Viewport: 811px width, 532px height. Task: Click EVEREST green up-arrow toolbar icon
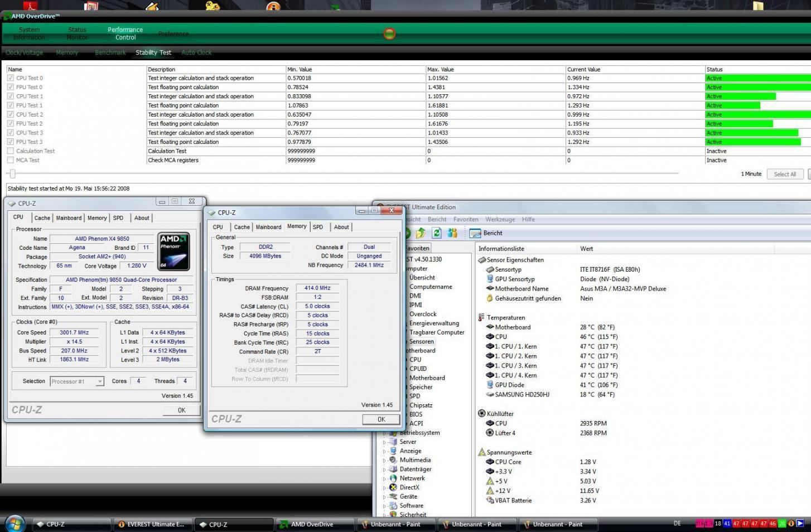click(421, 233)
